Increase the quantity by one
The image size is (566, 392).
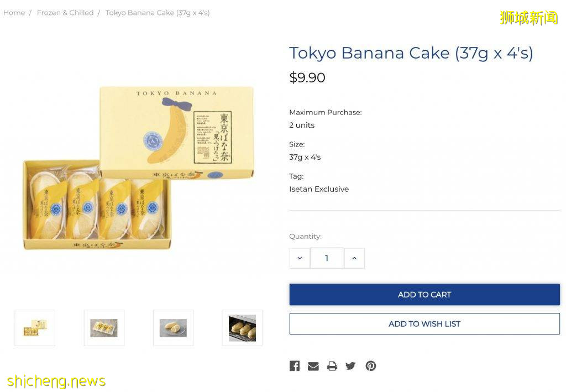point(354,258)
